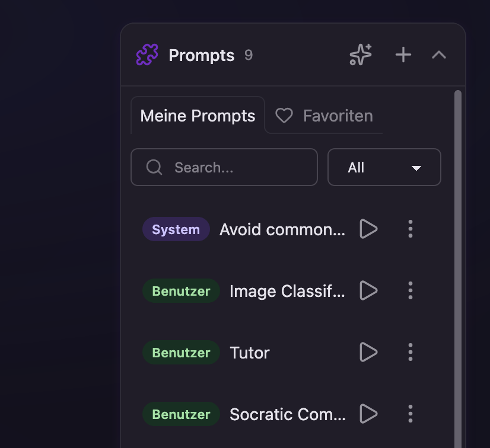
Task: Run the Avoid common prompt
Action: click(x=368, y=229)
